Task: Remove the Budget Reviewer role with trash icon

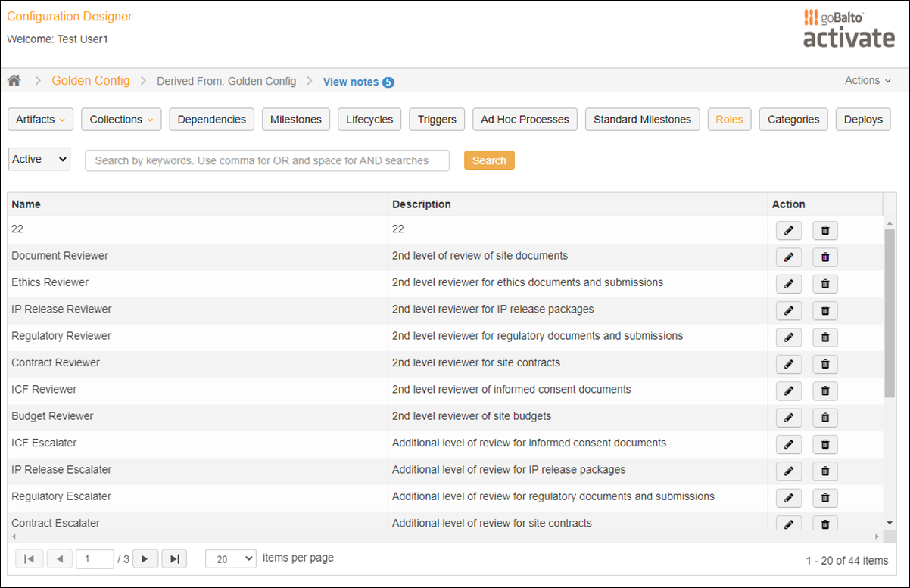Action: [825, 418]
